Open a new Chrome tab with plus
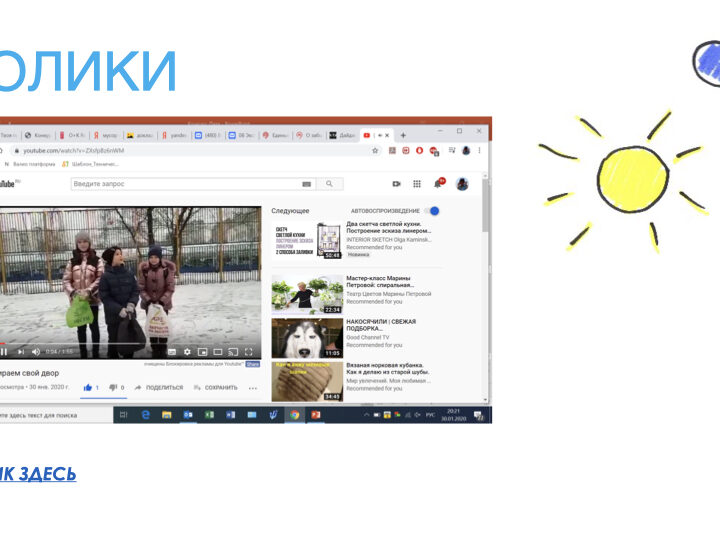This screenshot has height=540, width=720. tap(403, 134)
